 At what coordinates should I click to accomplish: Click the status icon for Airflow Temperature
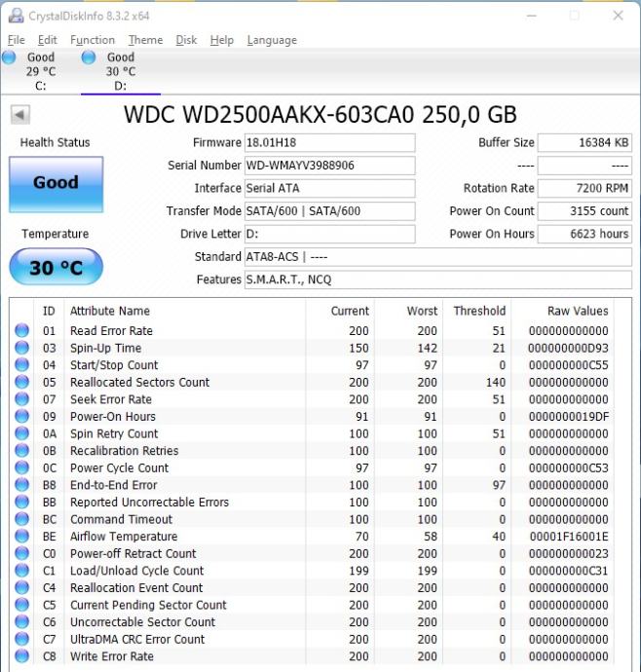(x=21, y=537)
